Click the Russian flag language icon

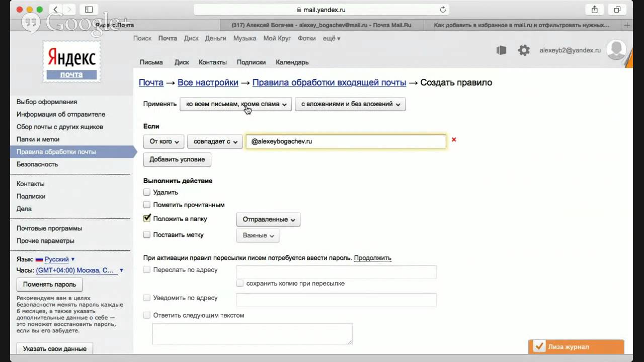(x=39, y=259)
